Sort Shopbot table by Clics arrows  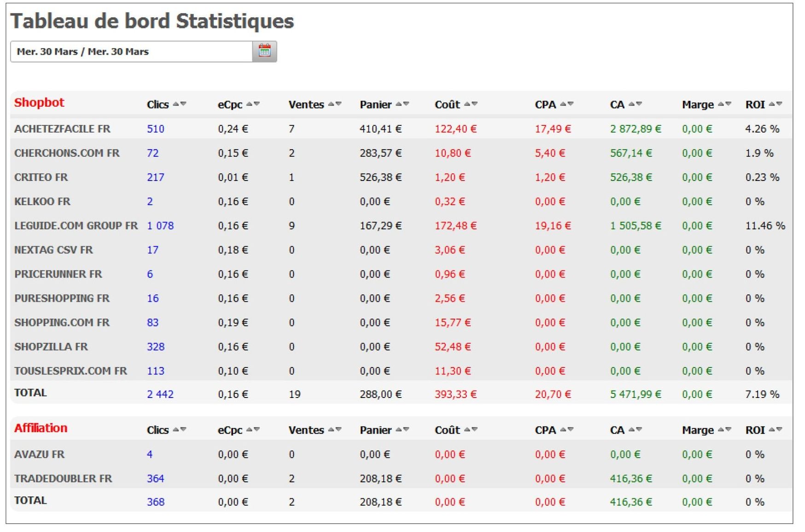pyautogui.click(x=180, y=105)
